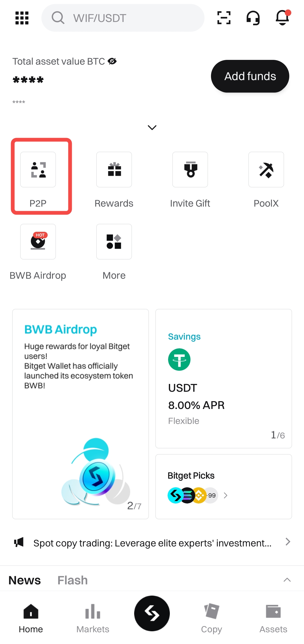Open the Rewards gift icon
Image resolution: width=304 pixels, height=644 pixels.
point(114,169)
